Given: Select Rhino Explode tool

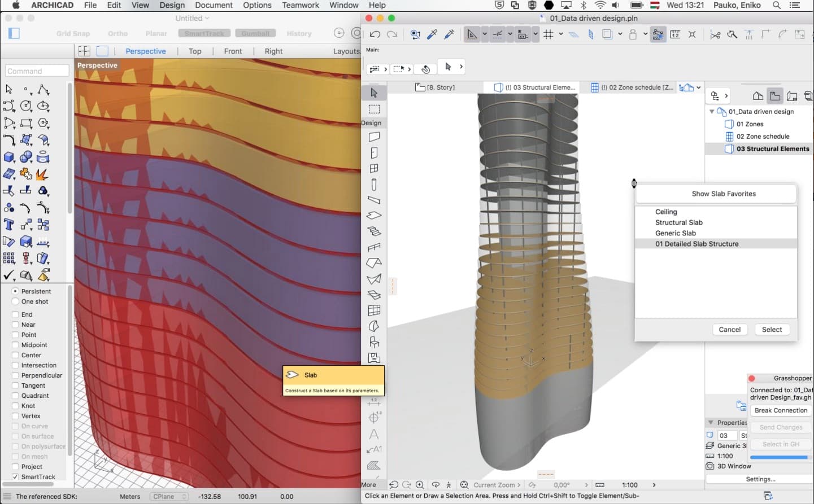Looking at the screenshot, I should click(43, 174).
